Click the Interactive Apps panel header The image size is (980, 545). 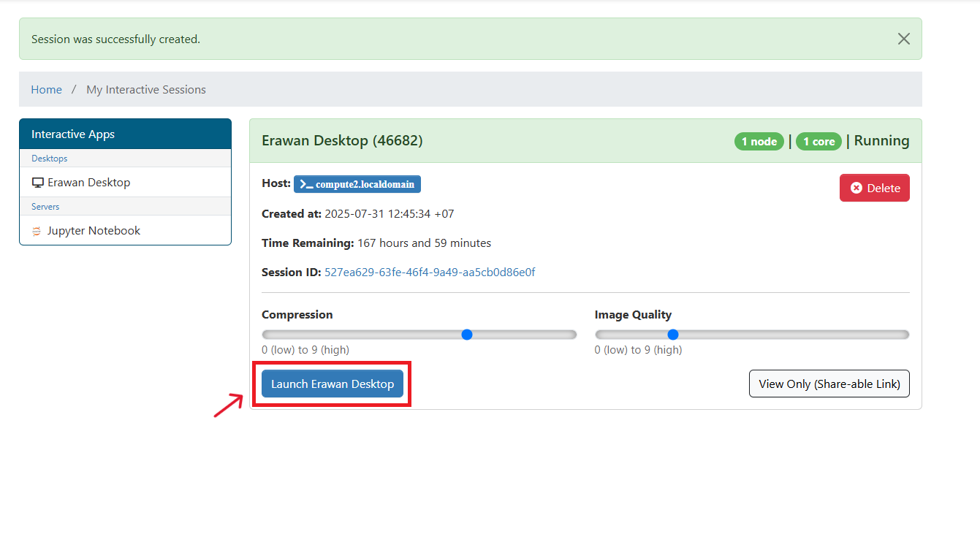tap(125, 134)
